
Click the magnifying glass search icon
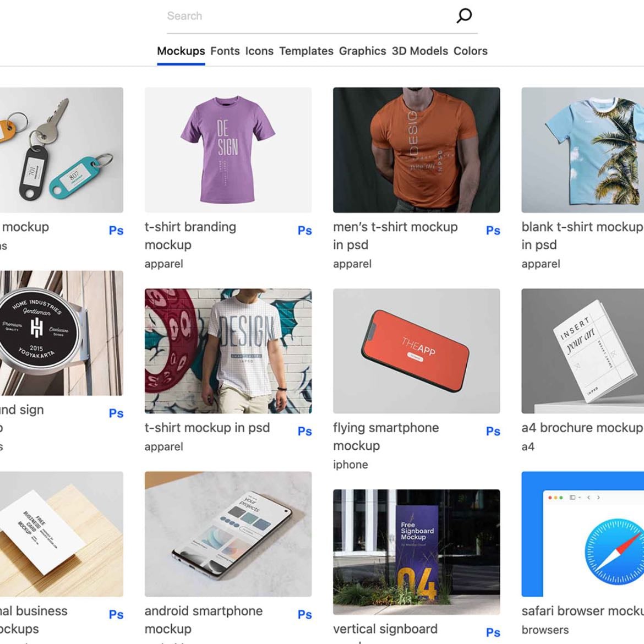(464, 15)
